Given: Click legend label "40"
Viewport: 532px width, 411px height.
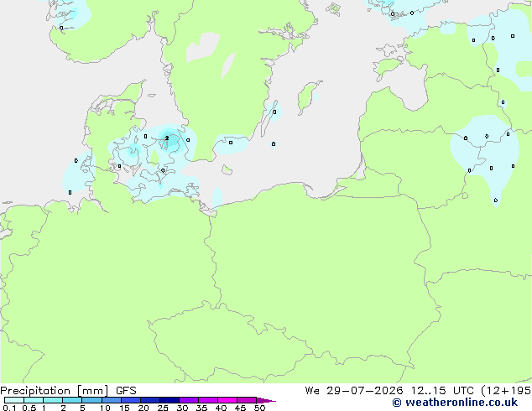Looking at the screenshot, I should 221,408.
